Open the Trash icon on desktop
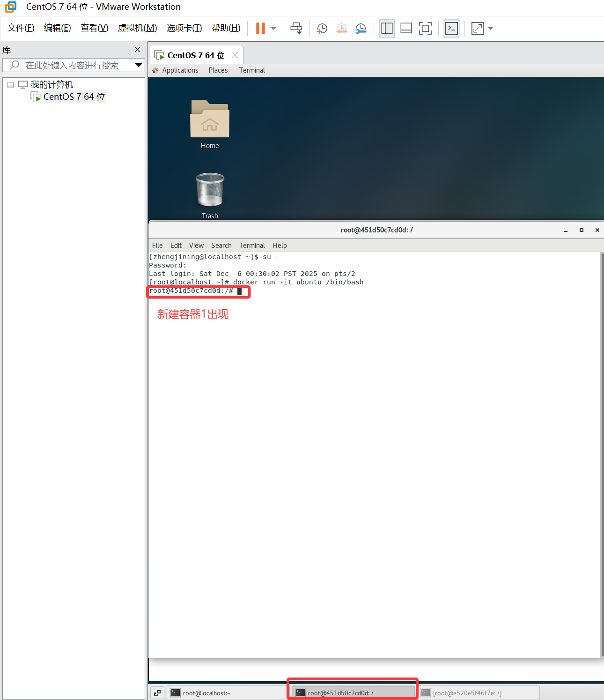 click(210, 190)
